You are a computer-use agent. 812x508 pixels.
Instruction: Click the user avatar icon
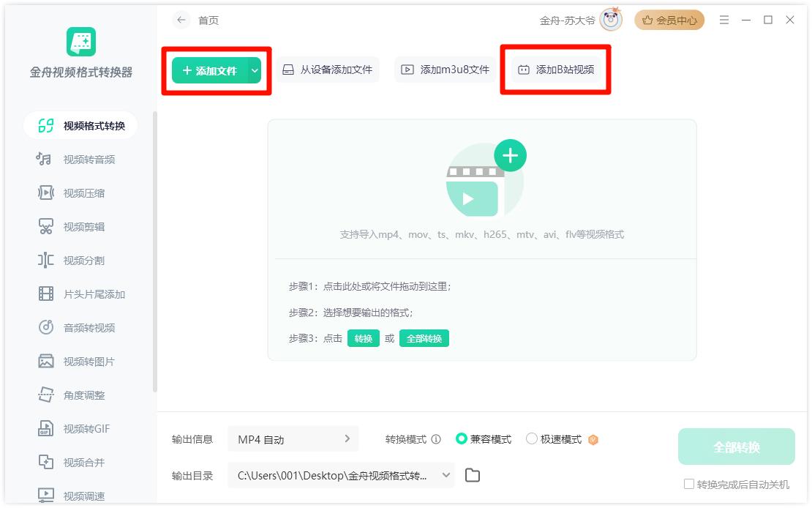(x=610, y=20)
